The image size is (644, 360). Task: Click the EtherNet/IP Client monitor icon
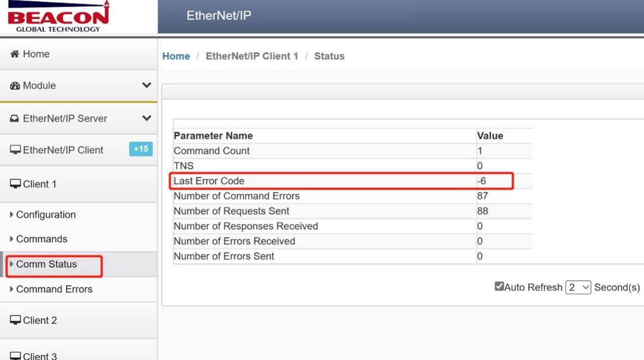click(15, 150)
